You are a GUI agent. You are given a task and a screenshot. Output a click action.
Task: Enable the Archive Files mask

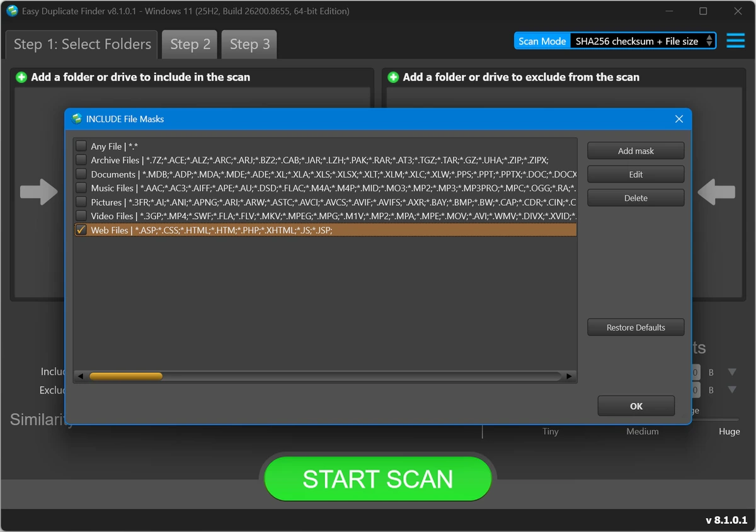[x=81, y=160]
